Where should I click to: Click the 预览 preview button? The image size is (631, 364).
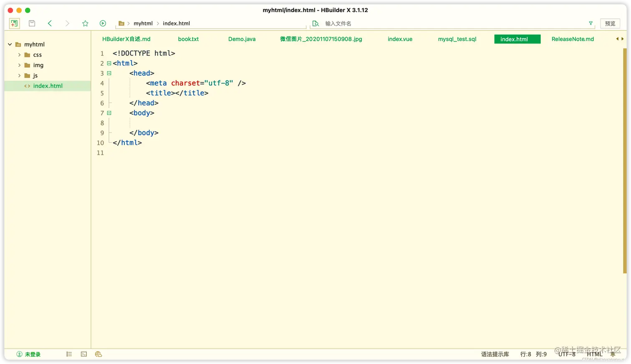tap(610, 23)
